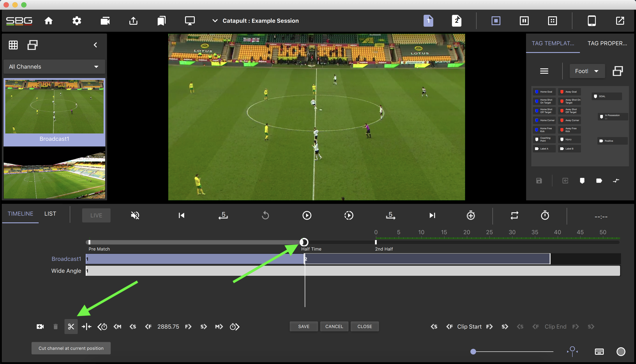
Task: Step forward one frame F>
Action: [x=188, y=326]
